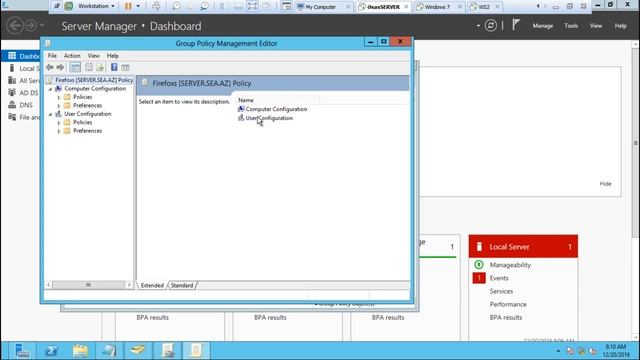The image size is (640, 360).
Task: Open the Manage menu in Server Manager
Action: coord(542,26)
